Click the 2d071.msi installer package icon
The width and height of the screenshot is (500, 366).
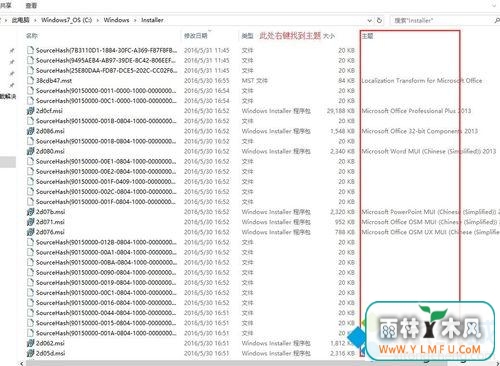[30, 222]
